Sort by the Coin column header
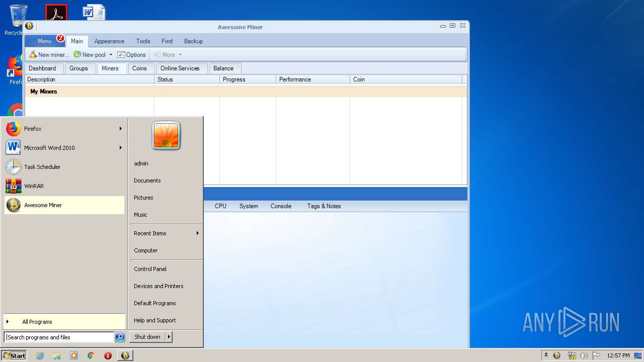The width and height of the screenshot is (644, 362). point(406,79)
